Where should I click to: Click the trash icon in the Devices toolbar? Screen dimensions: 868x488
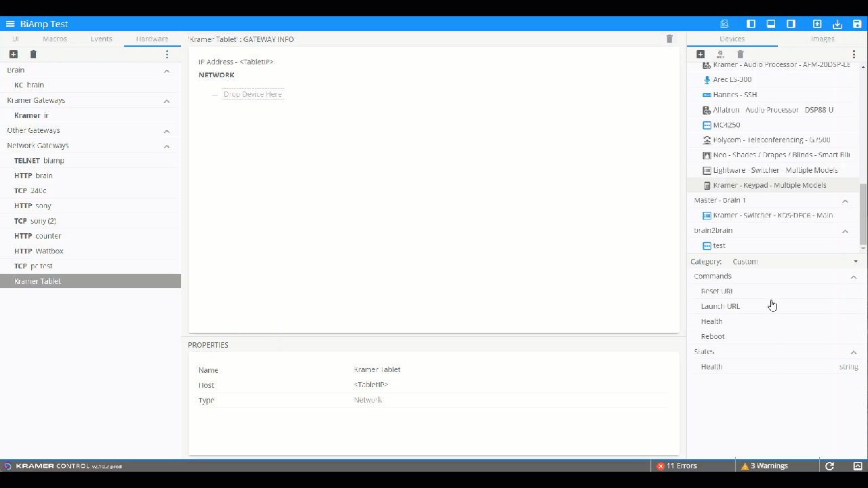click(741, 54)
